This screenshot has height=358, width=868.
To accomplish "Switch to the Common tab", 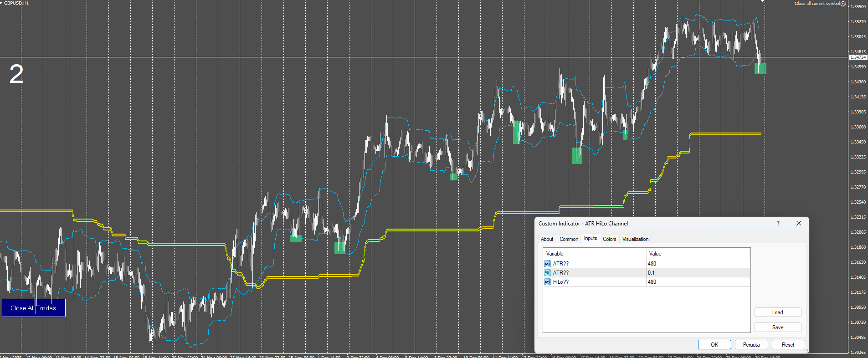I will coord(569,239).
